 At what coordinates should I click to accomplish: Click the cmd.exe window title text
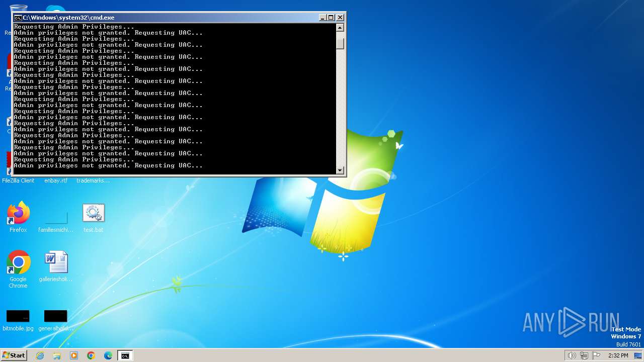(x=68, y=18)
